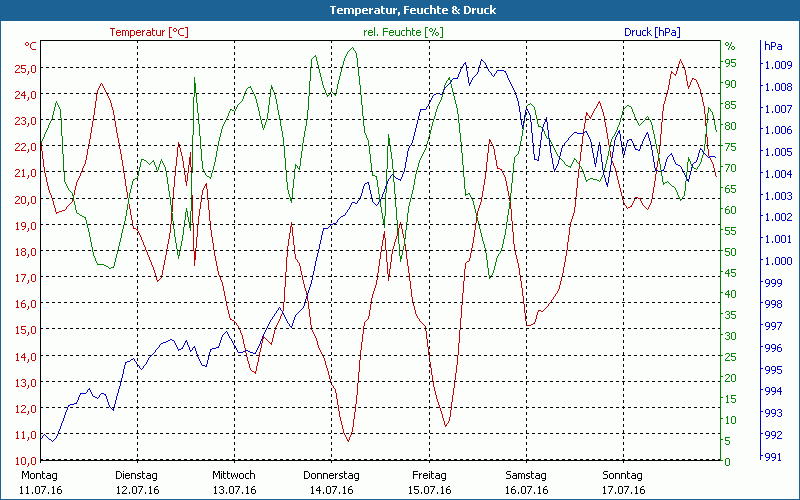Viewport: 800px width, 500px height.
Task: Click the date label '14.07.16'
Action: (x=331, y=490)
